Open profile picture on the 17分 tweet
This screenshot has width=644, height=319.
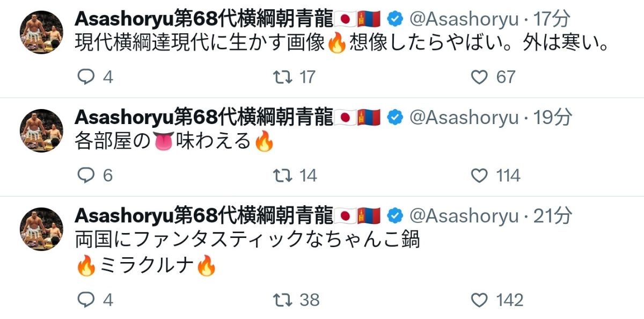coord(42,32)
